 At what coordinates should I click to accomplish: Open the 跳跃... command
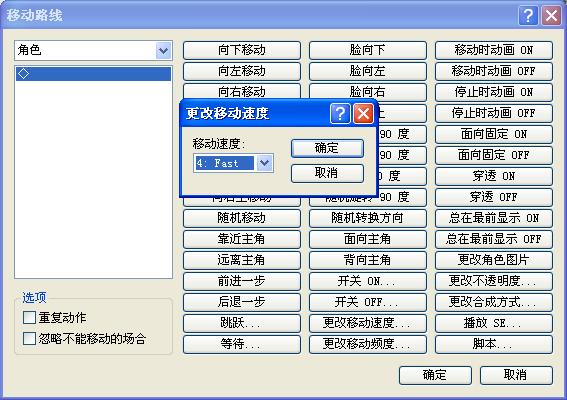click(x=242, y=323)
